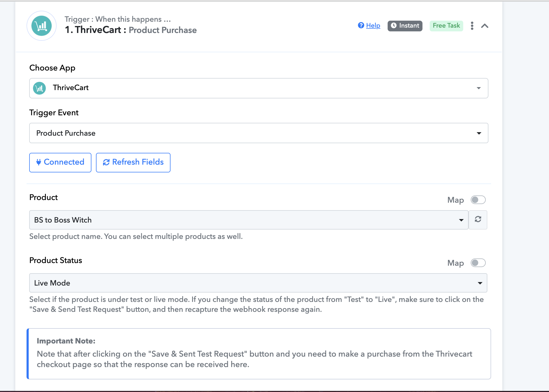This screenshot has height=392, width=549.
Task: Click the Instant clock badge
Action: point(405,26)
